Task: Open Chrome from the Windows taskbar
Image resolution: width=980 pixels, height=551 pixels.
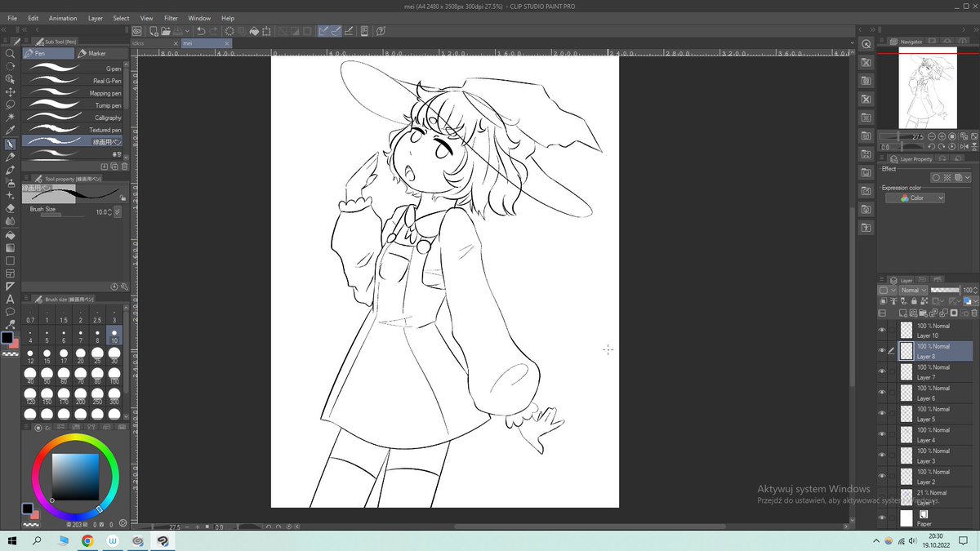Action: pos(87,540)
